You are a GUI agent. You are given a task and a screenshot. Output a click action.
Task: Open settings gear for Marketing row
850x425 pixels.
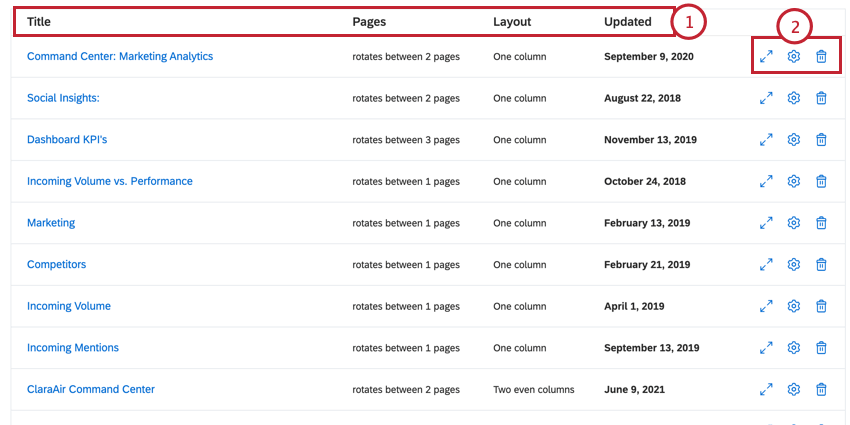[x=794, y=222]
